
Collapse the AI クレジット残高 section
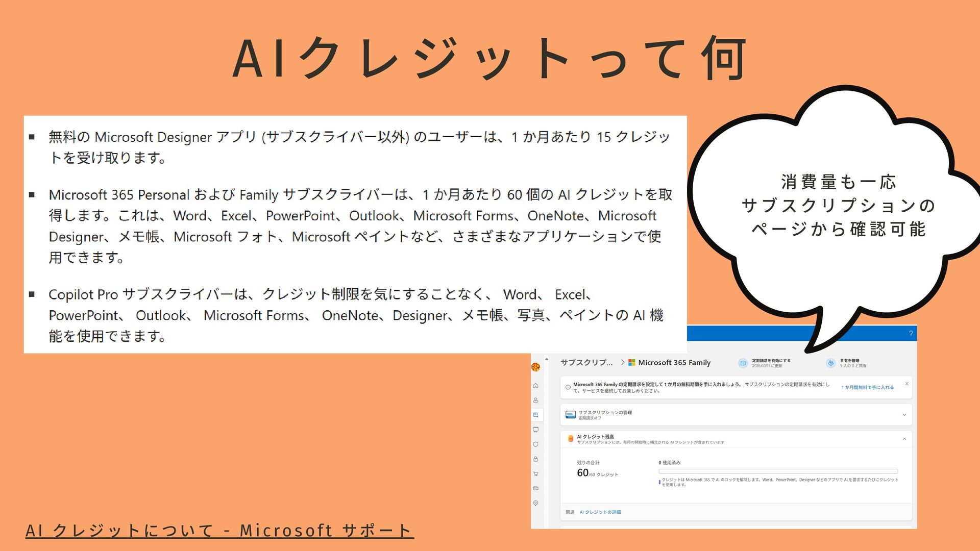click(904, 439)
